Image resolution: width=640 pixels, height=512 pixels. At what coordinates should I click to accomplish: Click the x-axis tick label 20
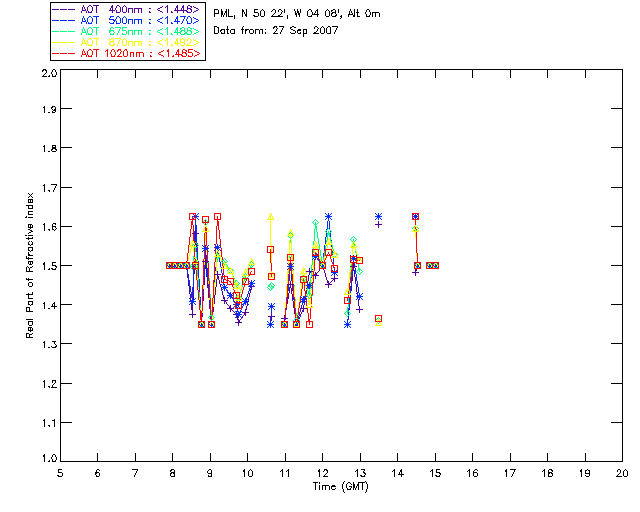(622, 473)
